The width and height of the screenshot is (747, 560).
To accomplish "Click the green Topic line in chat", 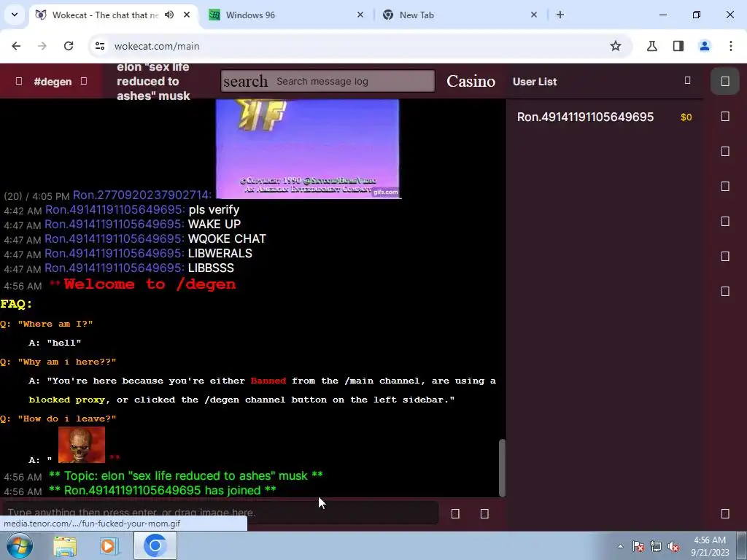I will [186, 475].
